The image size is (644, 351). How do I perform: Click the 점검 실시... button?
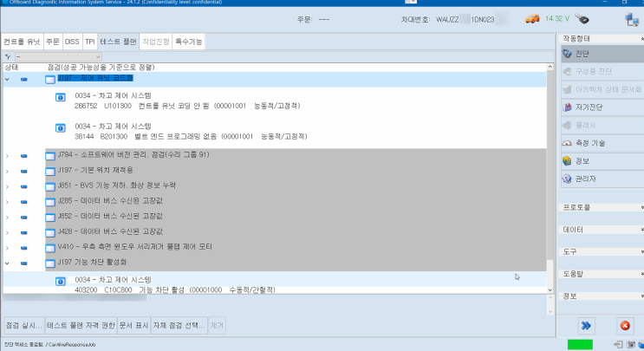point(23,326)
